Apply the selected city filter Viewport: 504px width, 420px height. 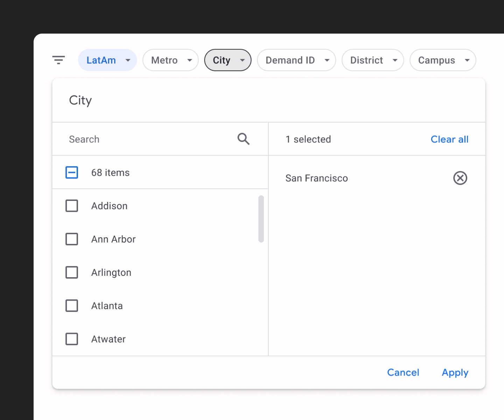pos(455,372)
